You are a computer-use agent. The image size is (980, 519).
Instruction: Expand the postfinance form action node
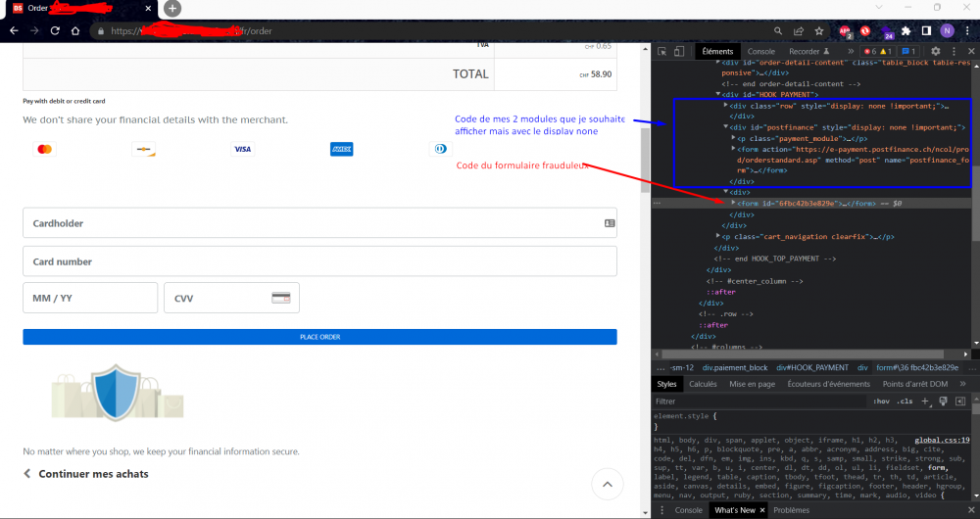click(733, 149)
